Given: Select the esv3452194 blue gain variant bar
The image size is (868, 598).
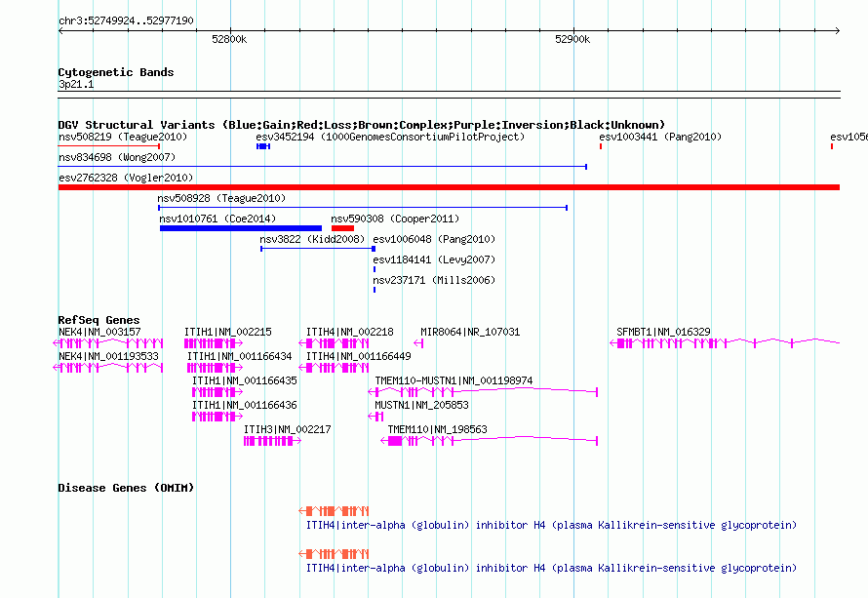Looking at the screenshot, I should (x=263, y=146).
